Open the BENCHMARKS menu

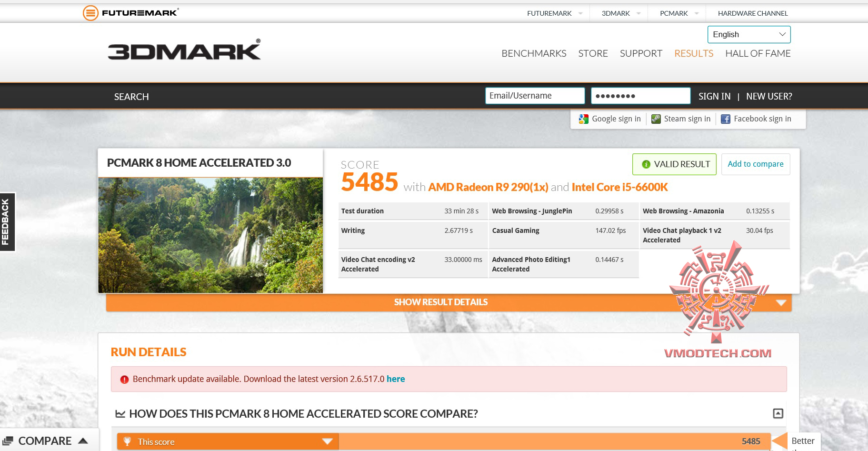pos(534,53)
